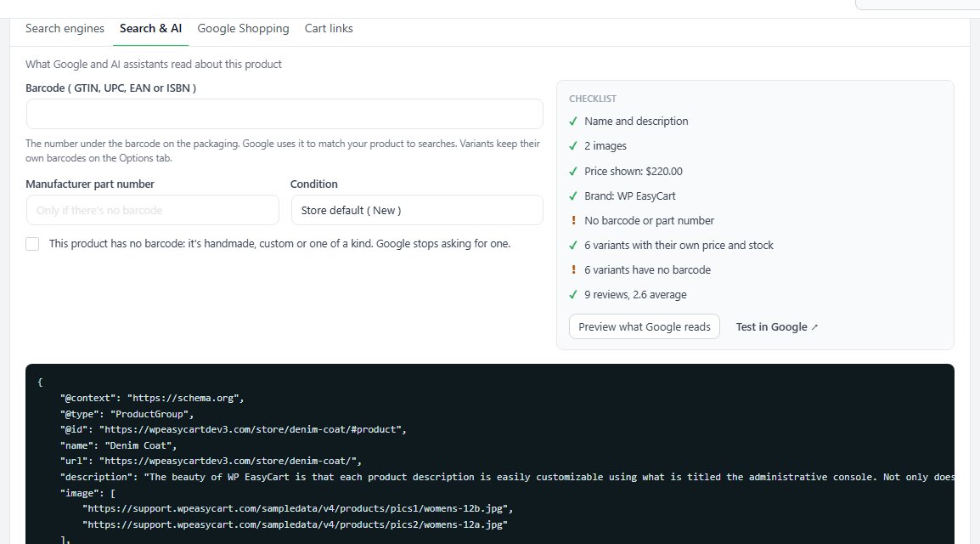Screen dimensions: 980x544
Task: Click the "name": "Denim Coat" code line
Action: click(119, 445)
